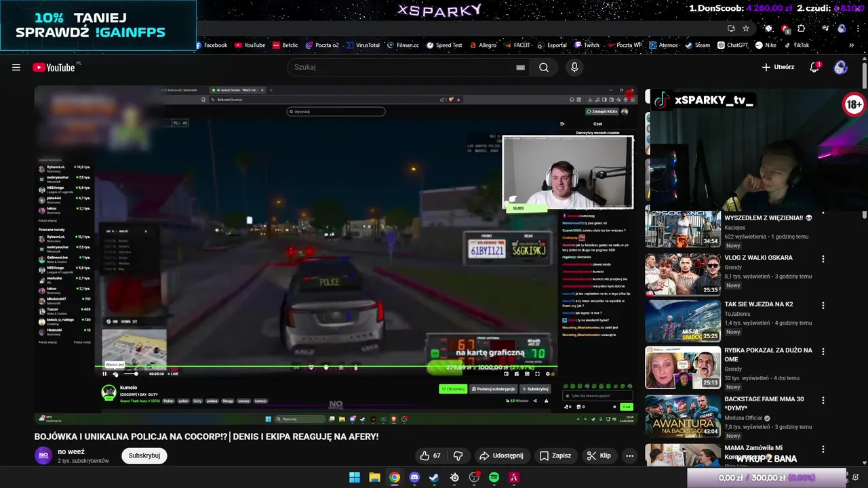Screen dimensions: 868x488
Task: Open RYBKA POKAZAŁ ZA DUŻO NA OME title
Action: point(768,354)
